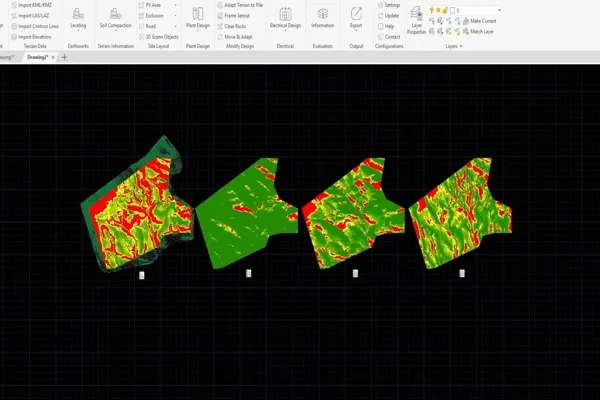Choose Import Contour Lines
This screenshot has height=400, width=600.
click(x=35, y=26)
